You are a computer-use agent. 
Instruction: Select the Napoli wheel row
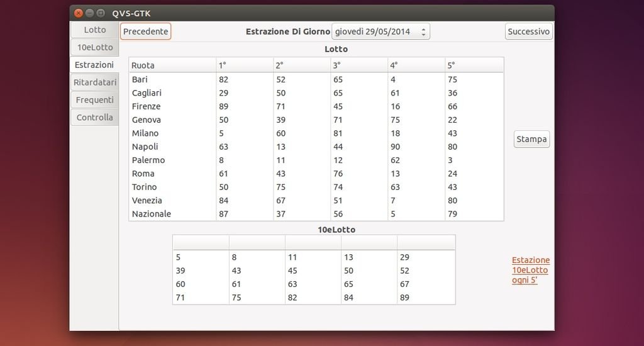tap(316, 147)
